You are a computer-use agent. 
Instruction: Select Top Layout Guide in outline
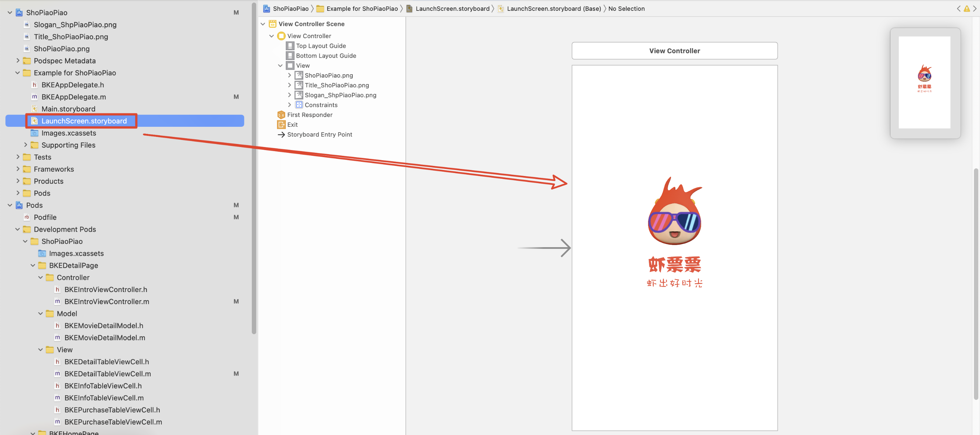coord(321,46)
